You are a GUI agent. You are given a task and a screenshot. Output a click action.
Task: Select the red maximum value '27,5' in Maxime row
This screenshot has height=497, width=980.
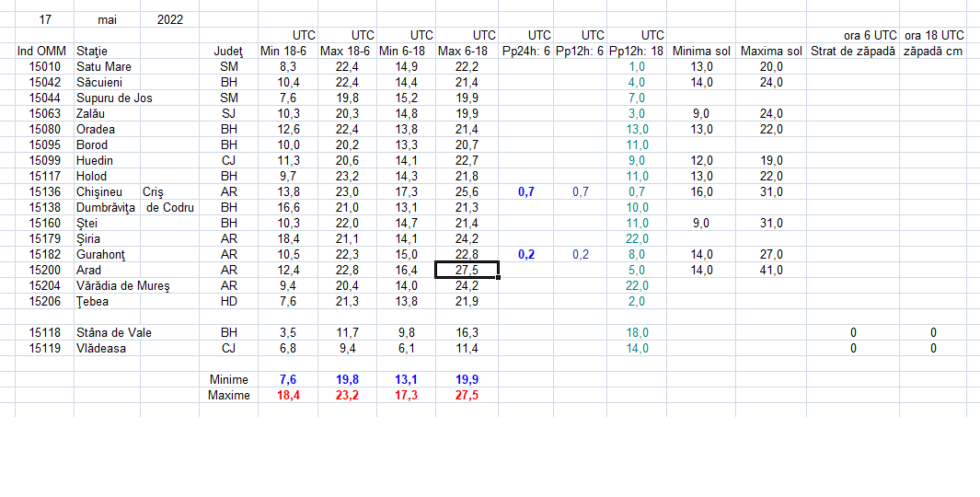point(467,395)
